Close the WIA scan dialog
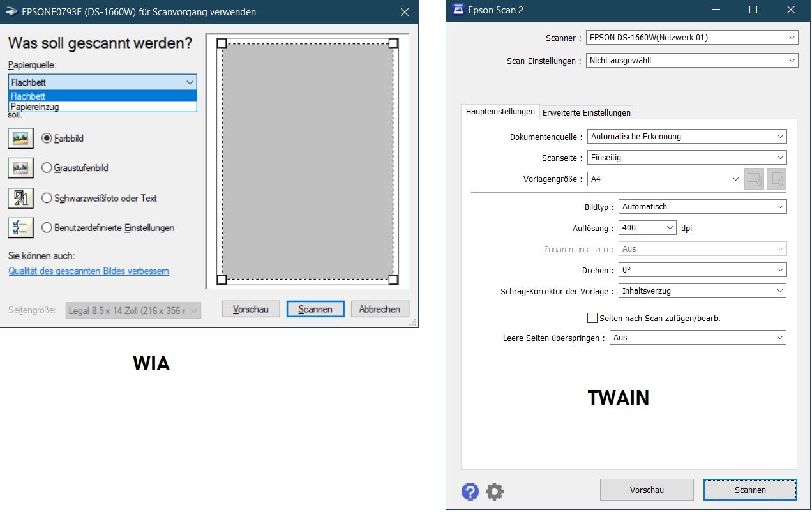The image size is (812, 512). pos(404,12)
